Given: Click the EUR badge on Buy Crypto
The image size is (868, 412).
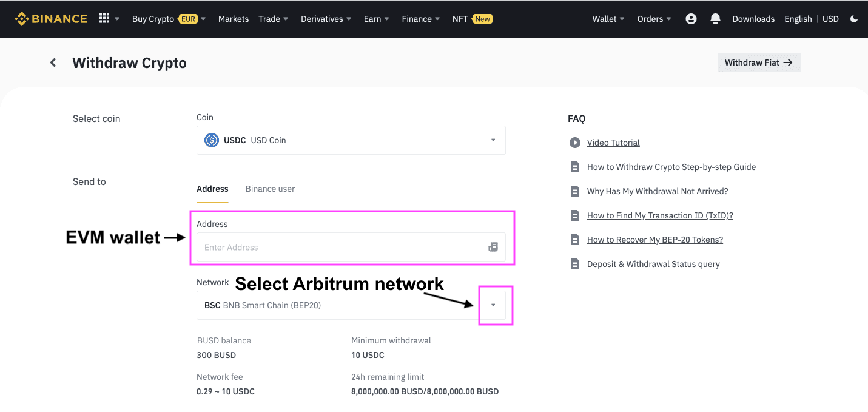Looking at the screenshot, I should pyautogui.click(x=188, y=19).
